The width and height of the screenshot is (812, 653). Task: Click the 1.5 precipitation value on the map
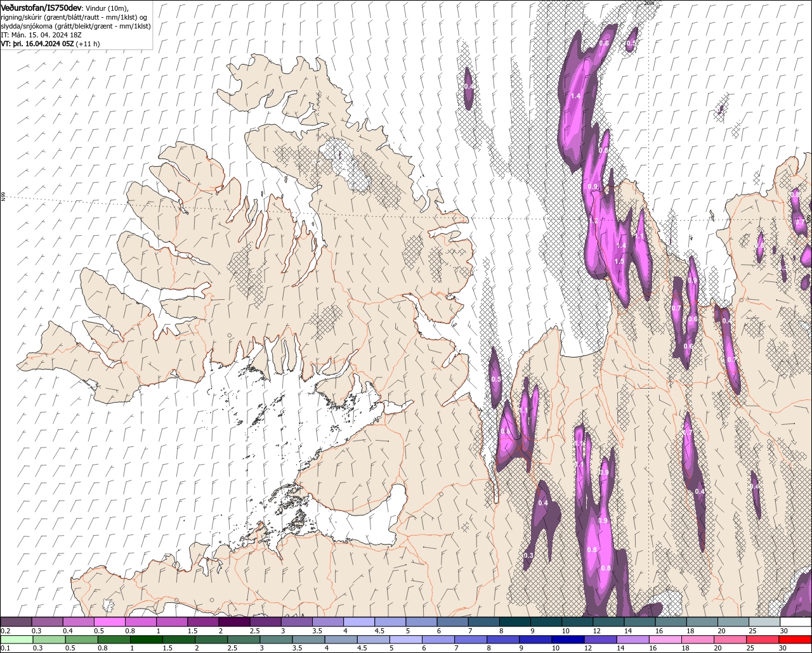point(619,261)
